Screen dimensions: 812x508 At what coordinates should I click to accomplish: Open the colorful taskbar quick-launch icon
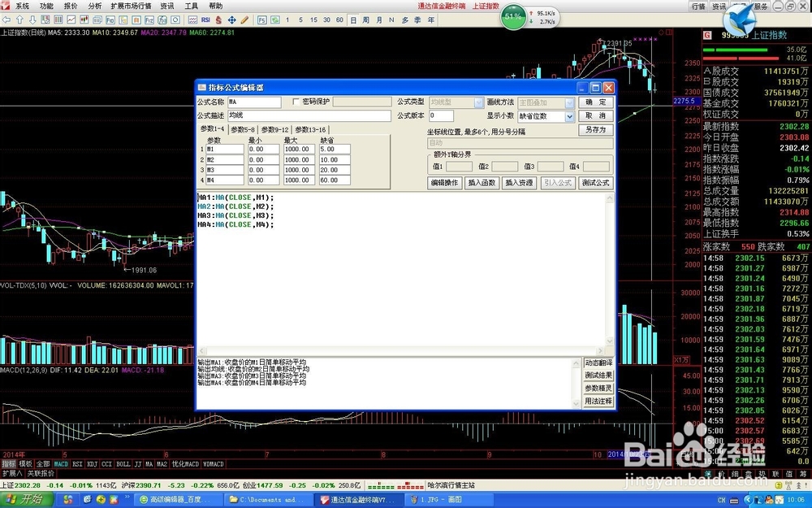point(68,500)
